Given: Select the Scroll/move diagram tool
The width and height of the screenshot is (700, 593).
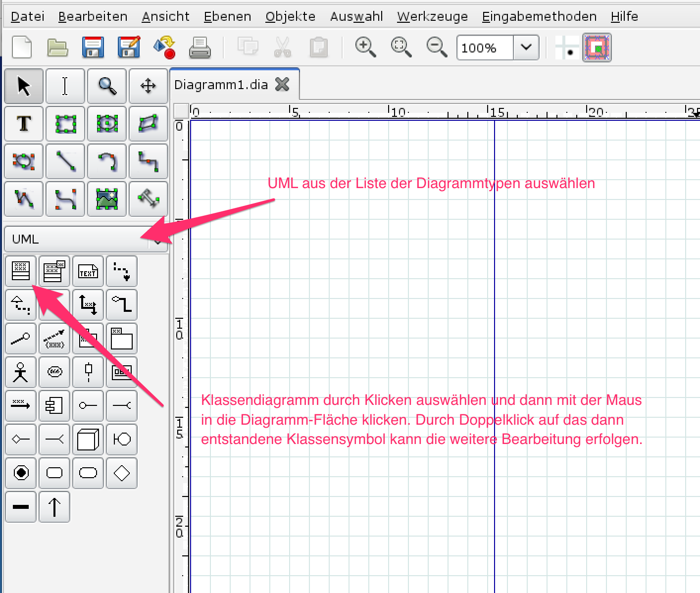Looking at the screenshot, I should tap(149, 86).
